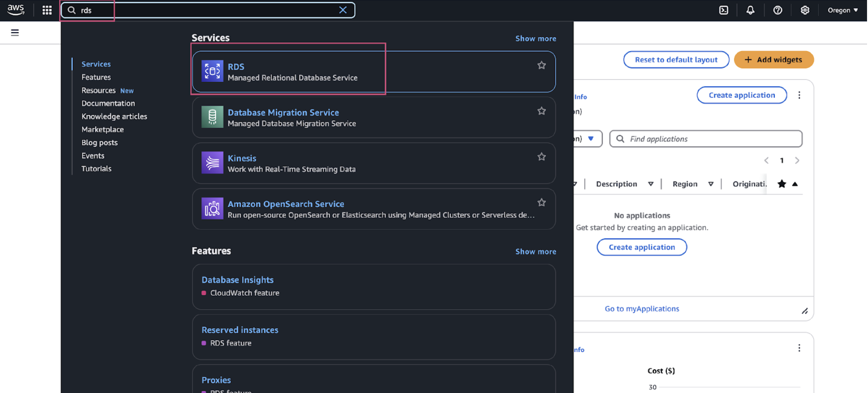
Task: Click the Find applications search field
Action: 706,139
